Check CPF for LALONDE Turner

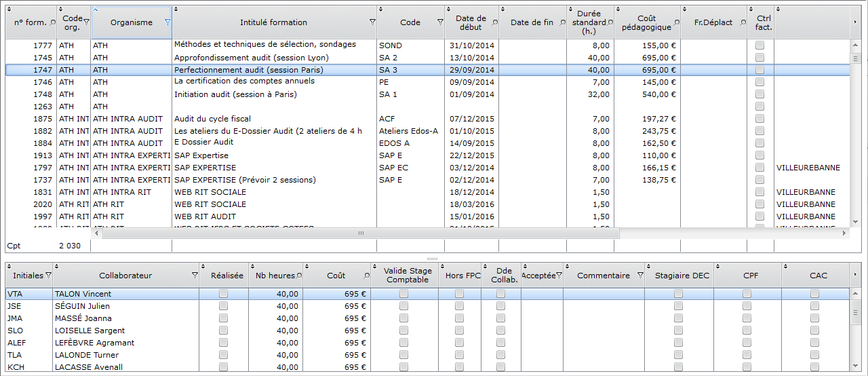(747, 355)
